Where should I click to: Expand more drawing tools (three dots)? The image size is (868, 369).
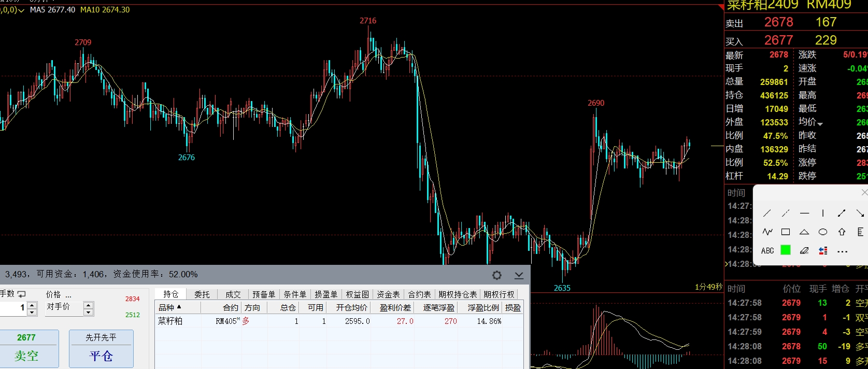[842, 251]
